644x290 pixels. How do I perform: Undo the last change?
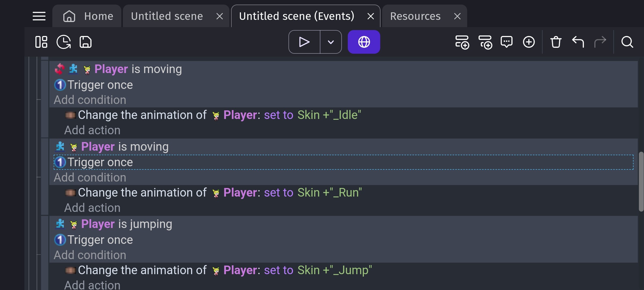pyautogui.click(x=578, y=42)
